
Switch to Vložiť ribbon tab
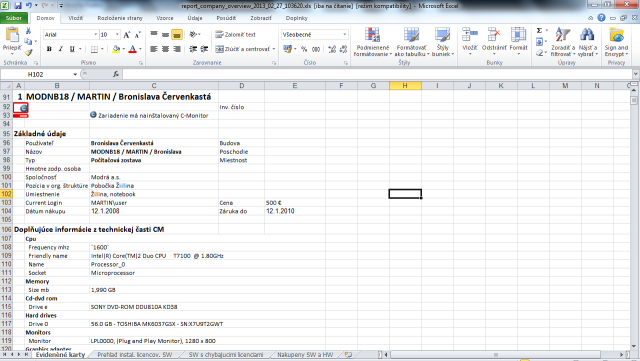76,18
